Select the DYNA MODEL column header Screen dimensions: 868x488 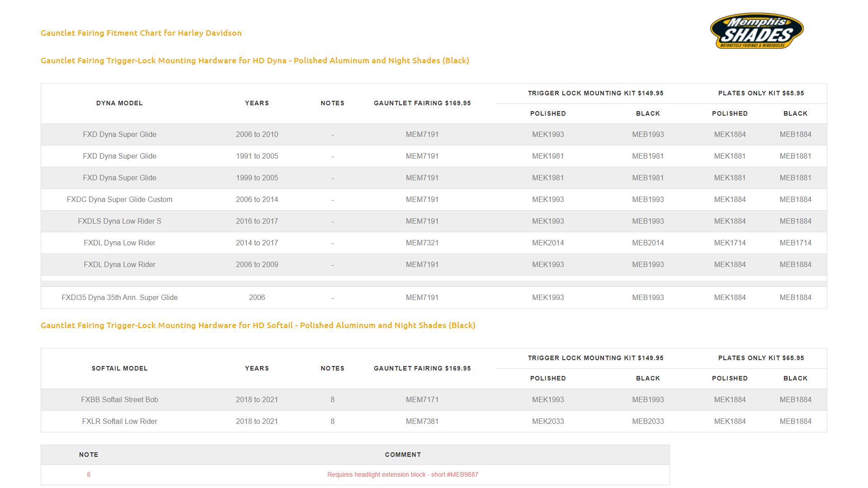(119, 103)
